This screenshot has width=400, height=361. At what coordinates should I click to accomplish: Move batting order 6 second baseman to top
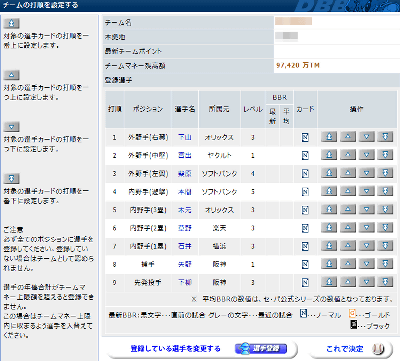pos(329,227)
